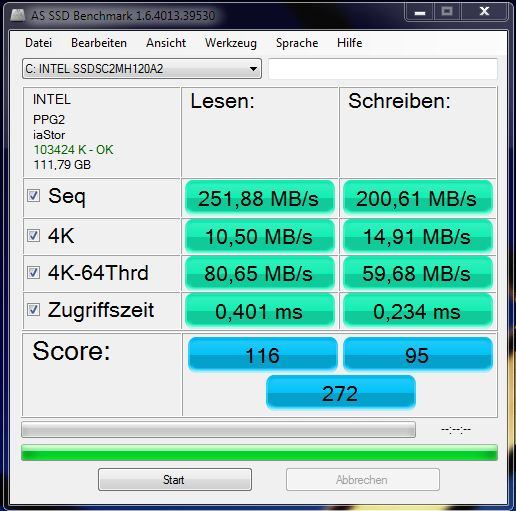
Task: Uncheck the Seq test checkbox
Action: 33,196
